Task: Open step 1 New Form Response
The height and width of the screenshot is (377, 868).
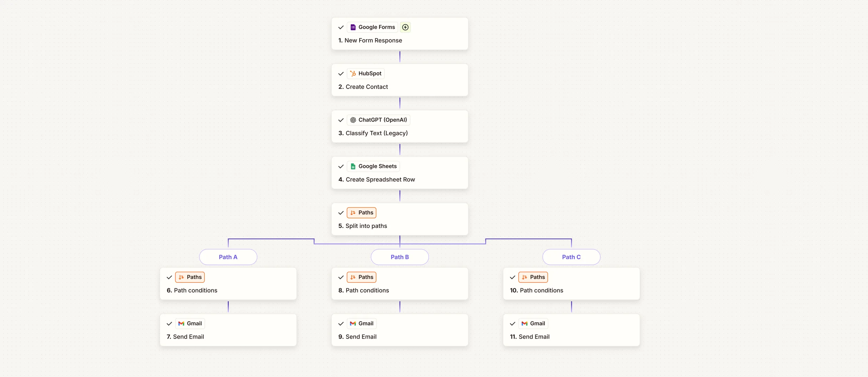Action: coord(400,34)
